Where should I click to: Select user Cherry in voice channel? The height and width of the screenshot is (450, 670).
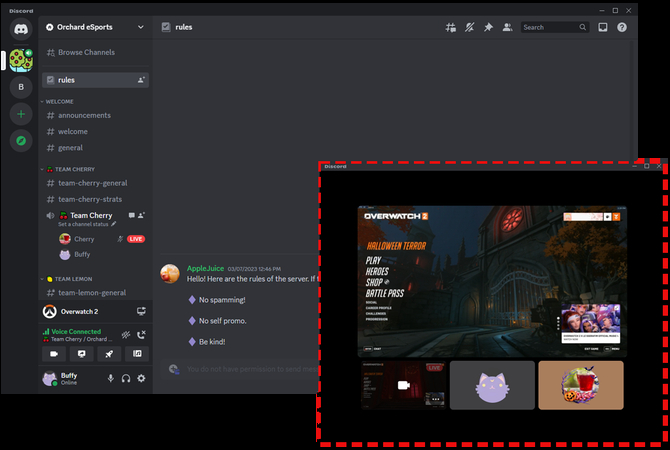[x=84, y=239]
